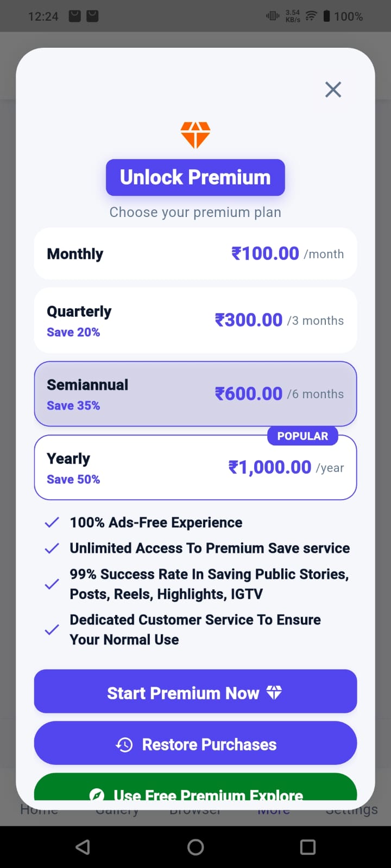Tap the restore history clock icon
Screen dimensions: 391x868
(x=124, y=745)
